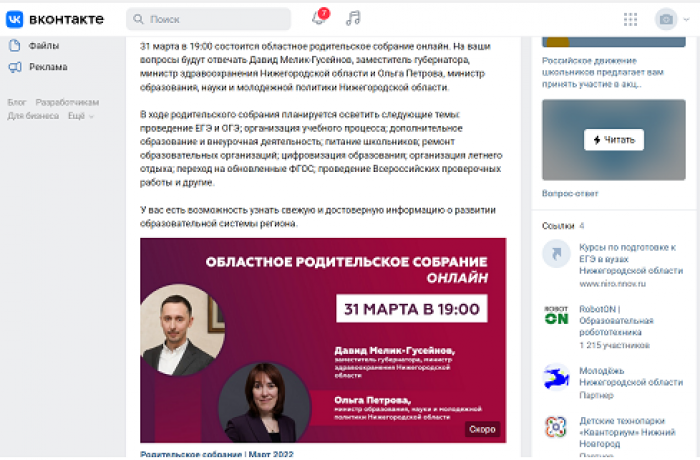This screenshot has width=700, height=460.
Task: Click the Читать button
Action: 613,140
